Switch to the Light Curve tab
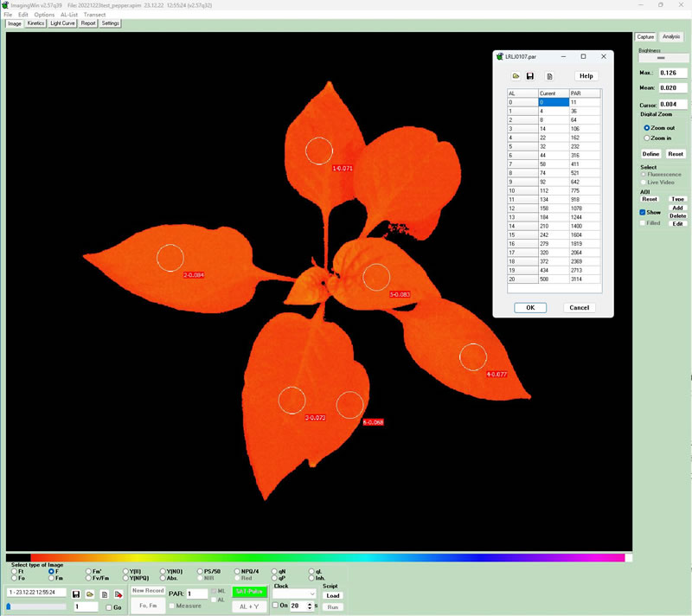692x616 pixels. 62,23
